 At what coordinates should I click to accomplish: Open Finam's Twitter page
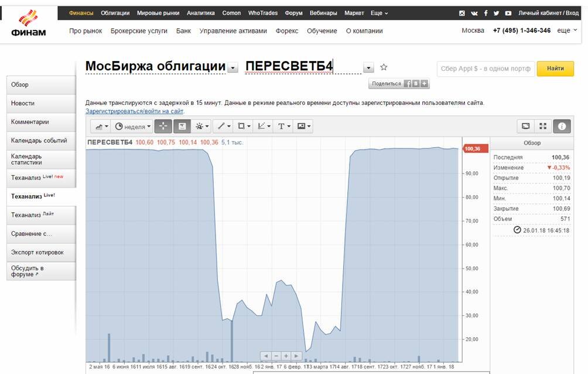(x=497, y=13)
